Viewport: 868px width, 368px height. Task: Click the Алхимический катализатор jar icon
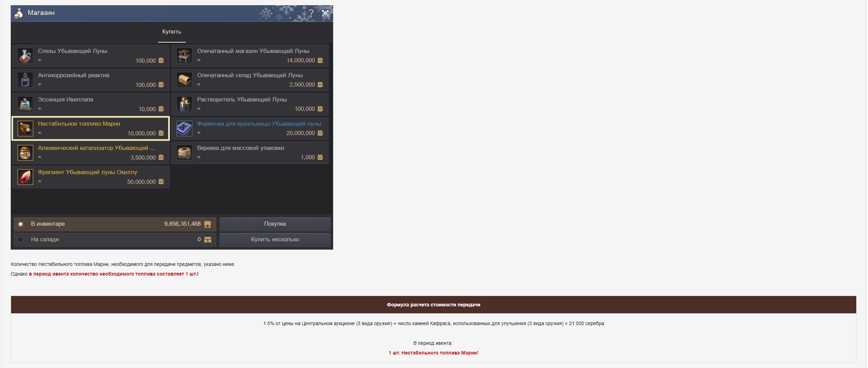25,153
